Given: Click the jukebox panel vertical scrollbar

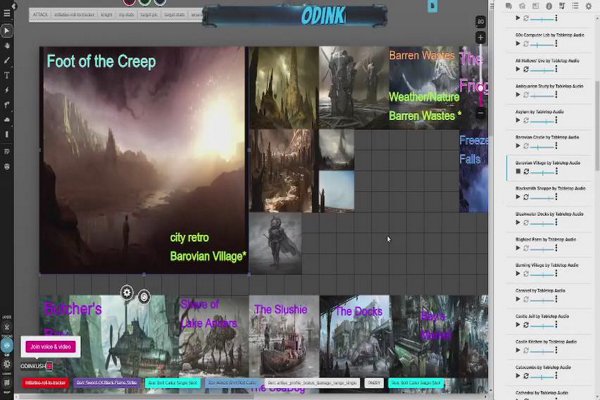Looking at the screenshot, I should click(597, 126).
